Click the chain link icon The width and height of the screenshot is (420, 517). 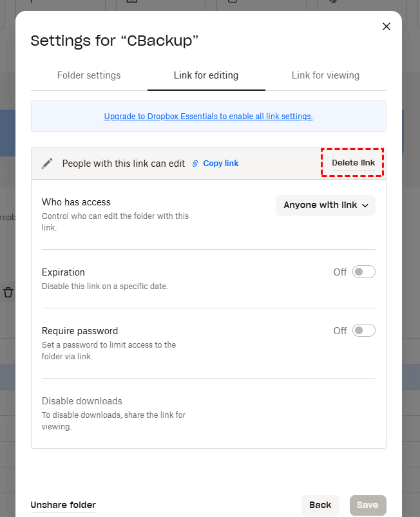[195, 164]
